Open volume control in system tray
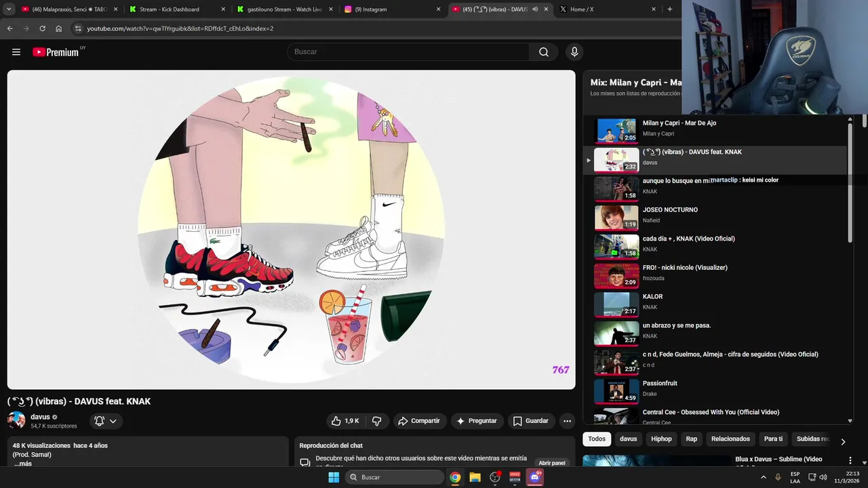This screenshot has width=868, height=488. [823, 477]
